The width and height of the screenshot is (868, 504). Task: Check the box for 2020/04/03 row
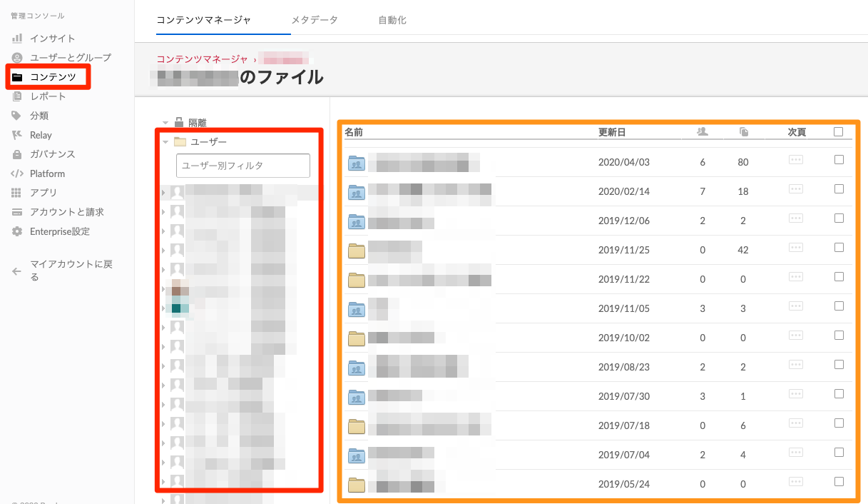839,159
